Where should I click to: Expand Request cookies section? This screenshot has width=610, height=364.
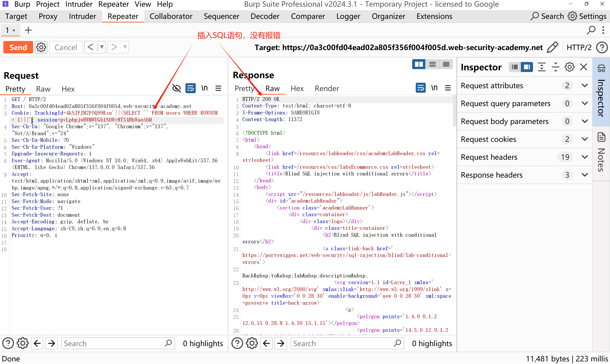click(x=585, y=139)
